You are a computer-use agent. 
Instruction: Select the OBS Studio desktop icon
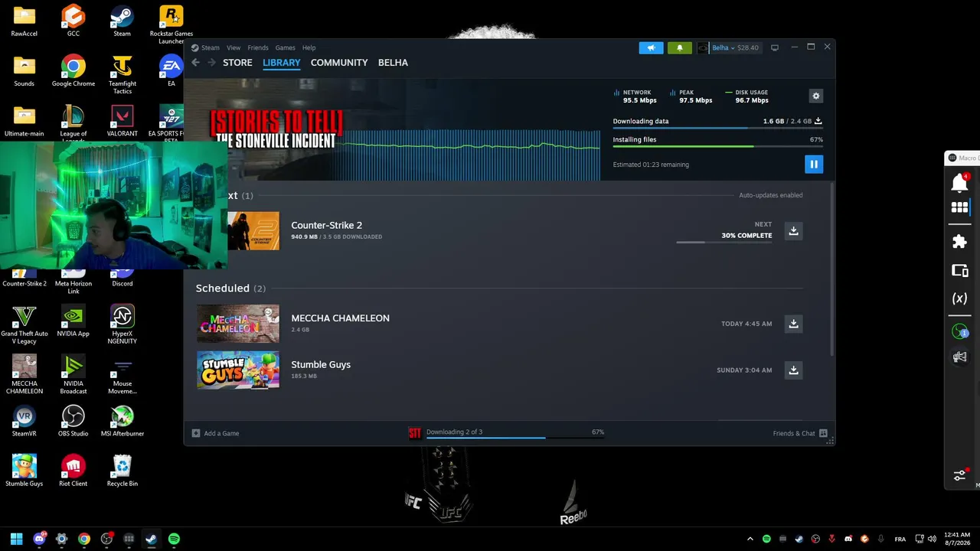73,421
